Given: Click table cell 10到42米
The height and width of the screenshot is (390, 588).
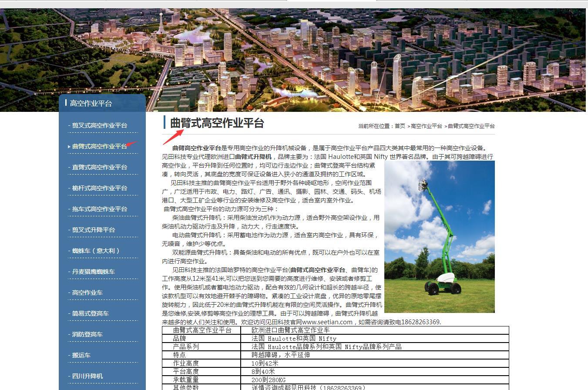Looking at the screenshot, I should tap(375, 363).
